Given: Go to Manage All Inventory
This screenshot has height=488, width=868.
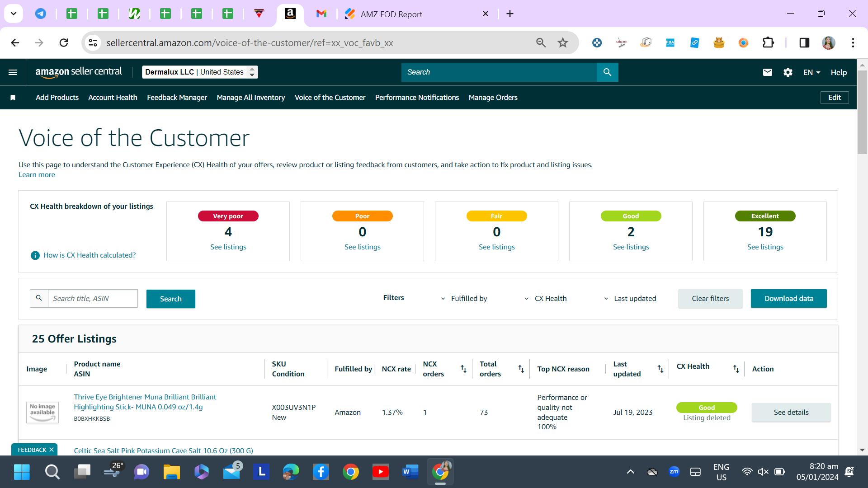Looking at the screenshot, I should tap(250, 98).
